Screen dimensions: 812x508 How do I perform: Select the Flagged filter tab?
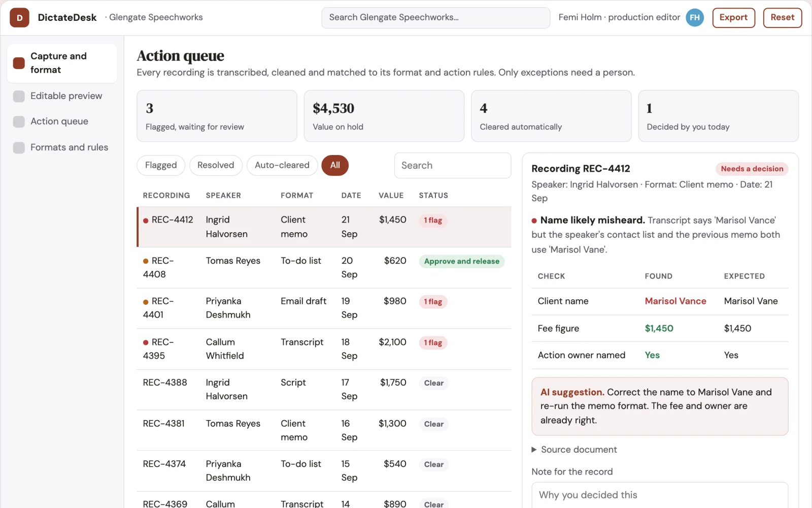point(161,165)
